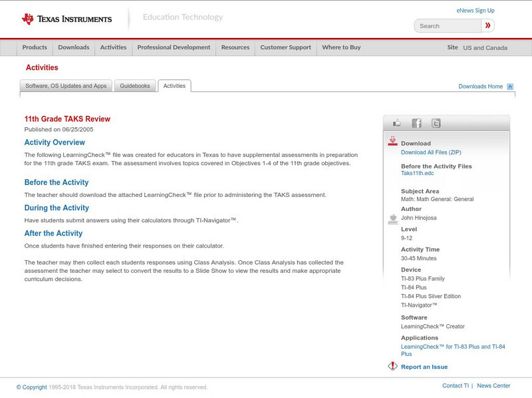Click the Math: Math General subject text

point(438,200)
